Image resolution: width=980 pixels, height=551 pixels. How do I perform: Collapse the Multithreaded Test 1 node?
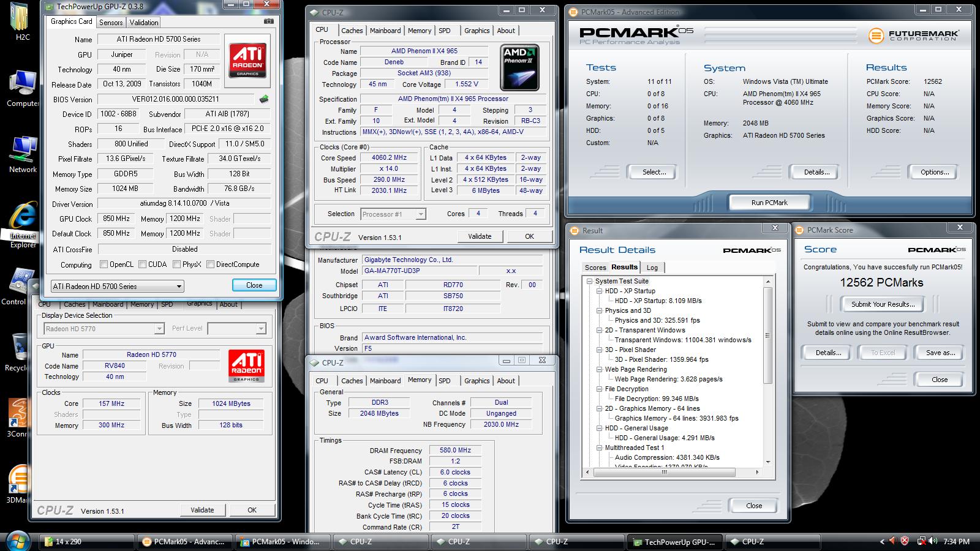(599, 448)
